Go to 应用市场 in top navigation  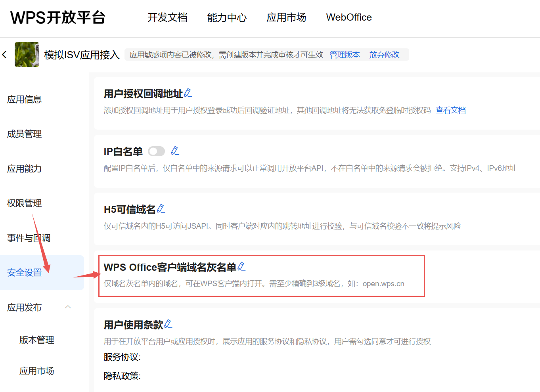coord(286,17)
